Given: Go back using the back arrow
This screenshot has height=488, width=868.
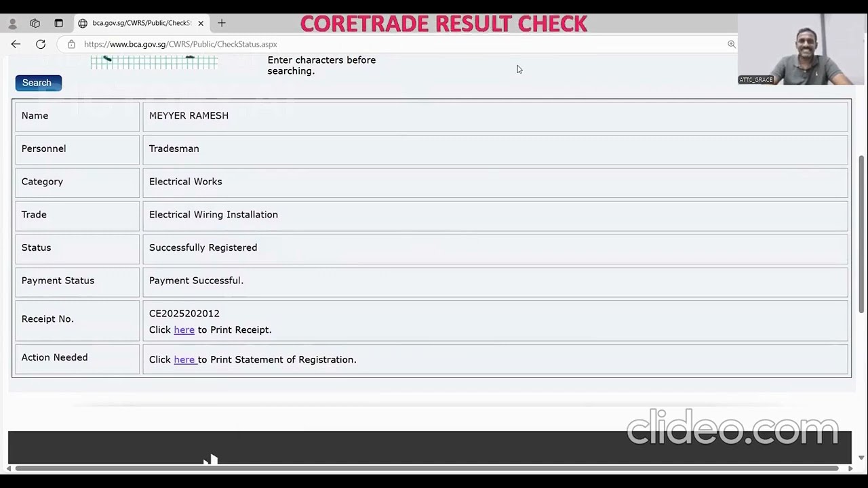Looking at the screenshot, I should coord(16,44).
